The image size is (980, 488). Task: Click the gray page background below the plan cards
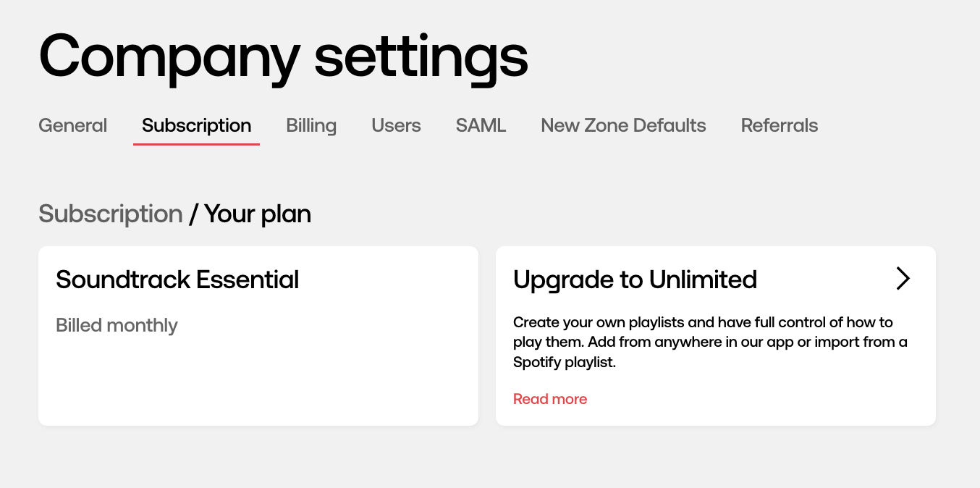[490, 458]
